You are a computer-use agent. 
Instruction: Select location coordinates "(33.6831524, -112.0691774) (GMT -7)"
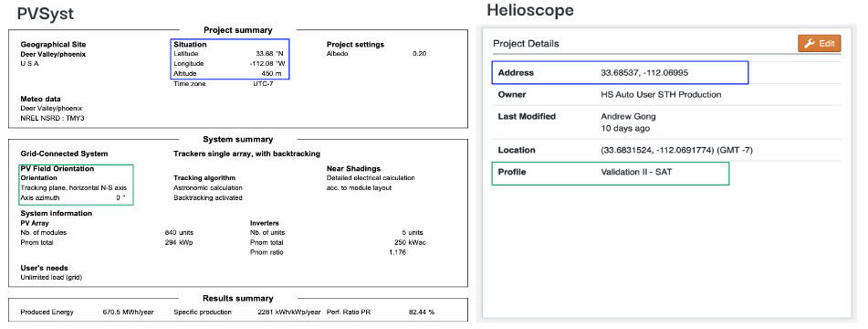(x=677, y=150)
